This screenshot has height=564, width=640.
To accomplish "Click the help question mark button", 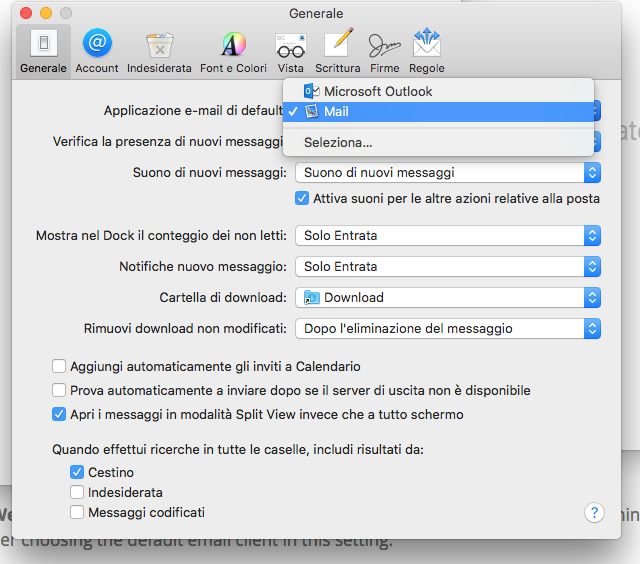I will coord(594,512).
